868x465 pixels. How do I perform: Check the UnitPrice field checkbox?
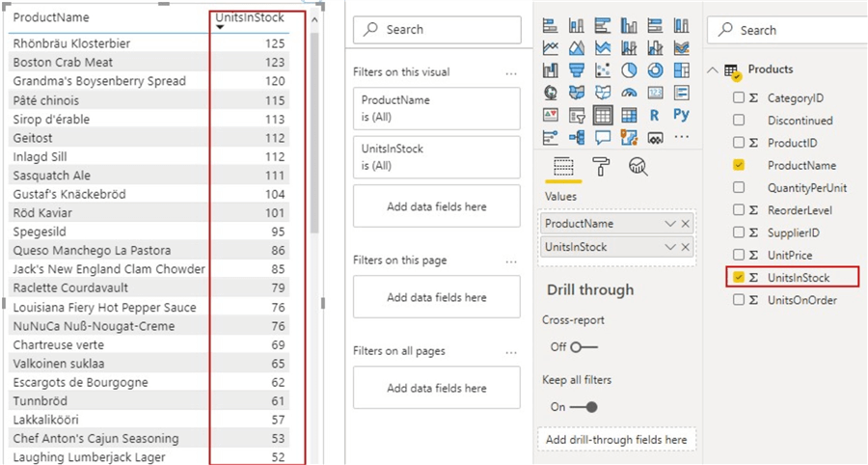pos(739,256)
